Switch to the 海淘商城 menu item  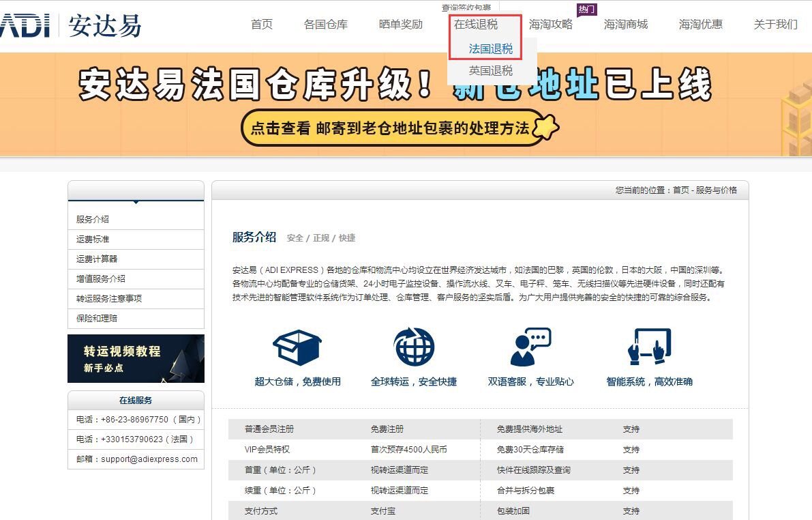pyautogui.click(x=626, y=24)
